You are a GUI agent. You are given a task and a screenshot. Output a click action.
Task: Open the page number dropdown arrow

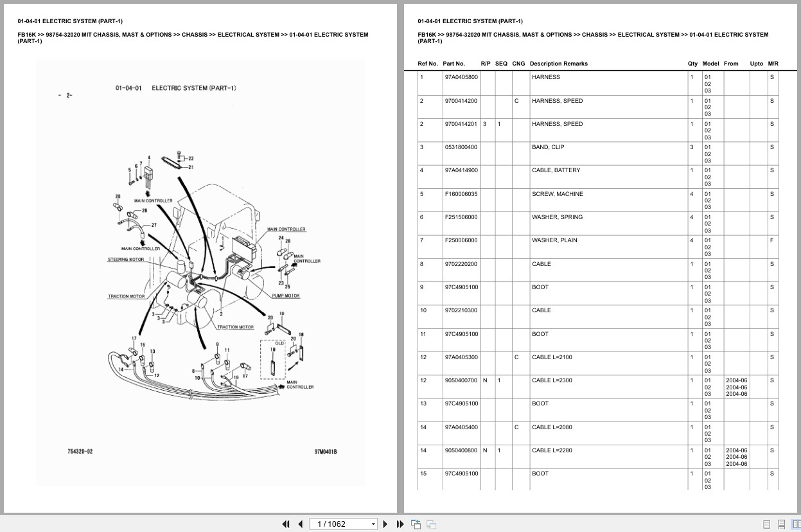(x=374, y=524)
